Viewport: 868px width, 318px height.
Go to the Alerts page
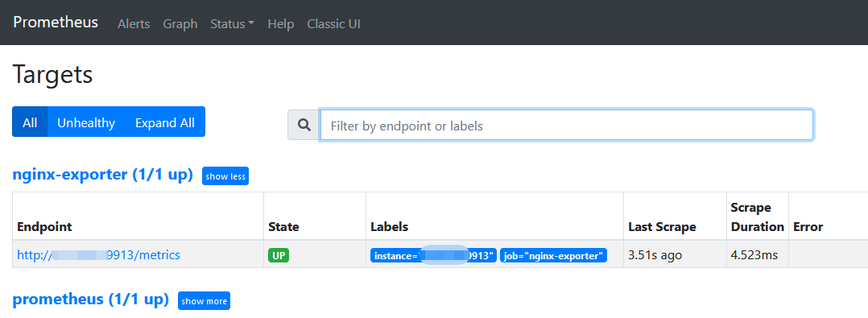[134, 24]
